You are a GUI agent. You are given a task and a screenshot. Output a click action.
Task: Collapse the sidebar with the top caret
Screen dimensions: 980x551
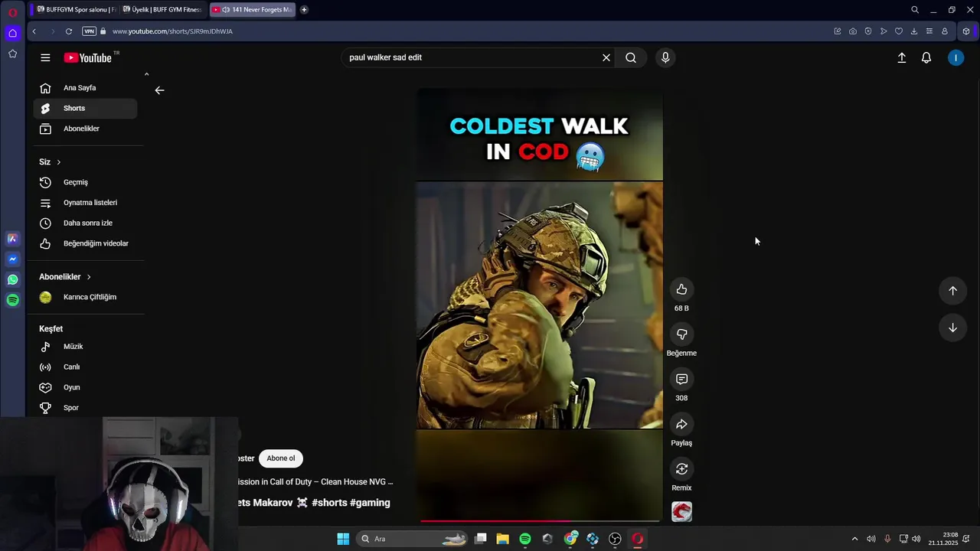[x=146, y=74]
